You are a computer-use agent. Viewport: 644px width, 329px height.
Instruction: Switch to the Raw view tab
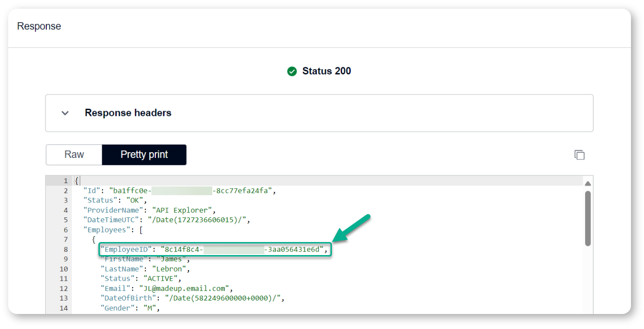pyautogui.click(x=74, y=155)
